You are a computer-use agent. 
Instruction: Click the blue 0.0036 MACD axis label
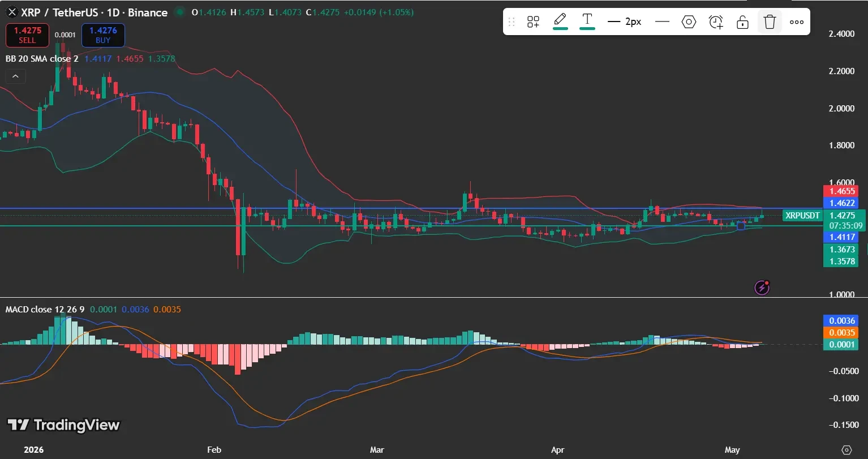(842, 321)
